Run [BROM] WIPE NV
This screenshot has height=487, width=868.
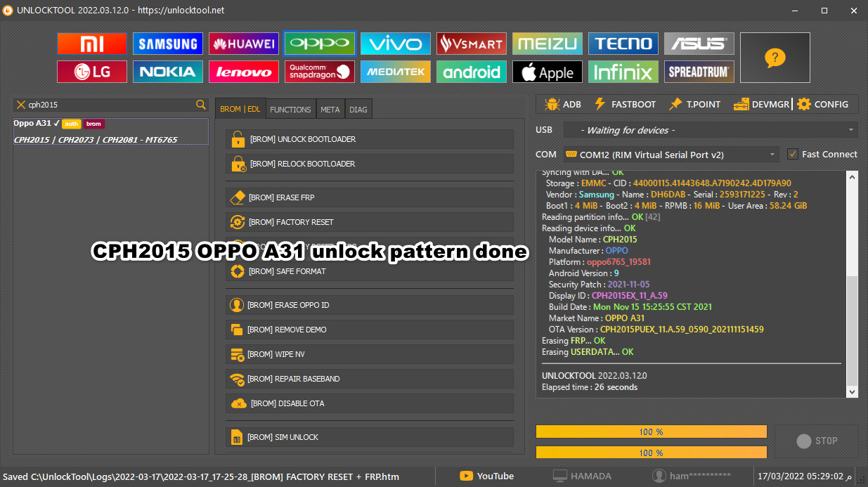click(370, 354)
